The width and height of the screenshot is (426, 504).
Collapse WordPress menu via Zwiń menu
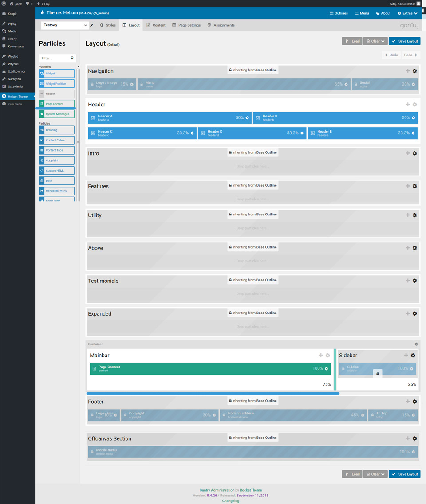18,104
